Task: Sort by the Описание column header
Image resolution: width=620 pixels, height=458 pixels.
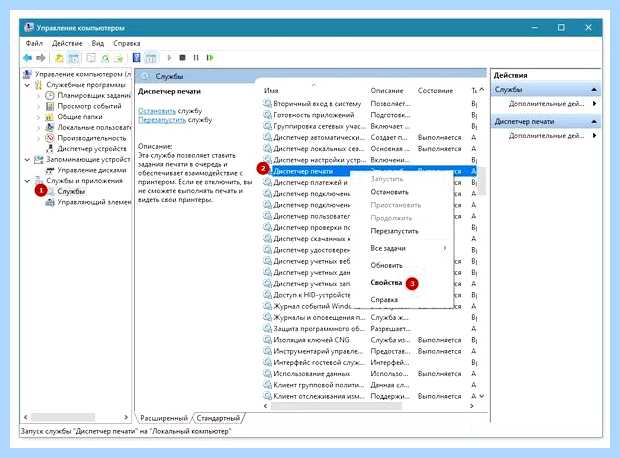Action: coord(387,91)
